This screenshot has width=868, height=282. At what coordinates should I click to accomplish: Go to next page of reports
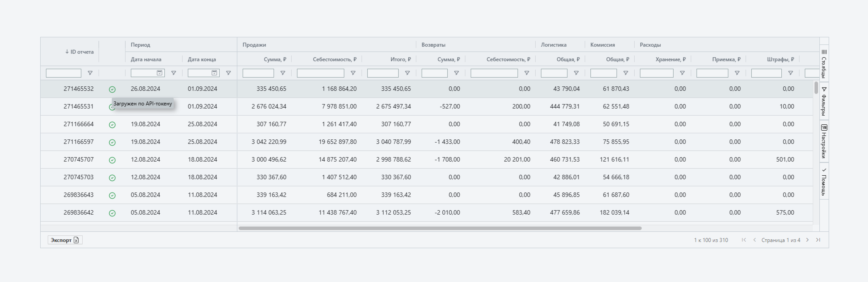[807, 240]
